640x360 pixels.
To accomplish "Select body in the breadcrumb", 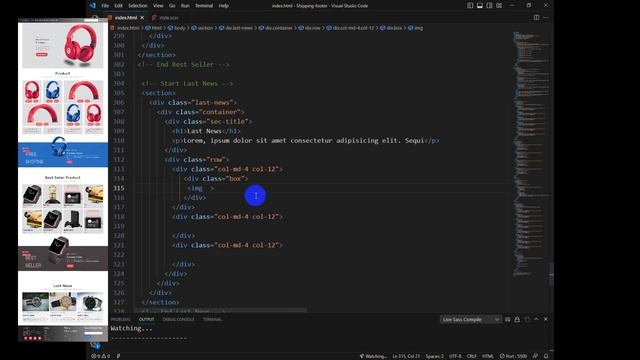I will click(x=180, y=28).
